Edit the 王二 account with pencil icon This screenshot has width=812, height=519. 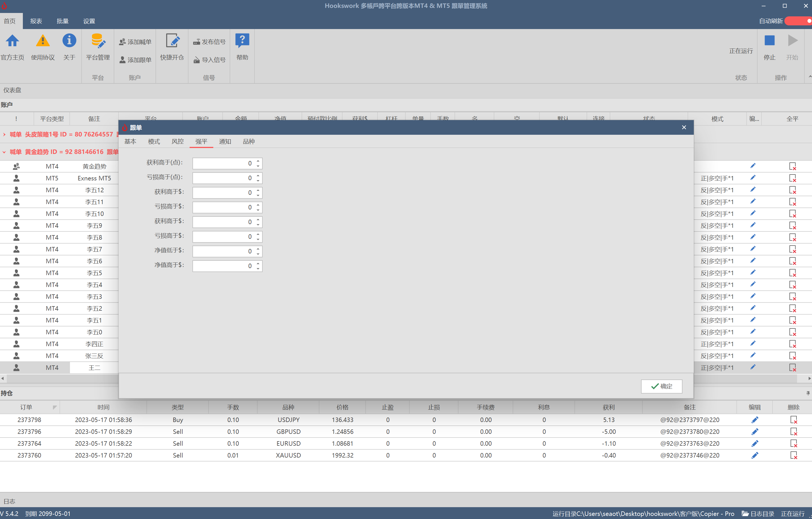pos(753,367)
